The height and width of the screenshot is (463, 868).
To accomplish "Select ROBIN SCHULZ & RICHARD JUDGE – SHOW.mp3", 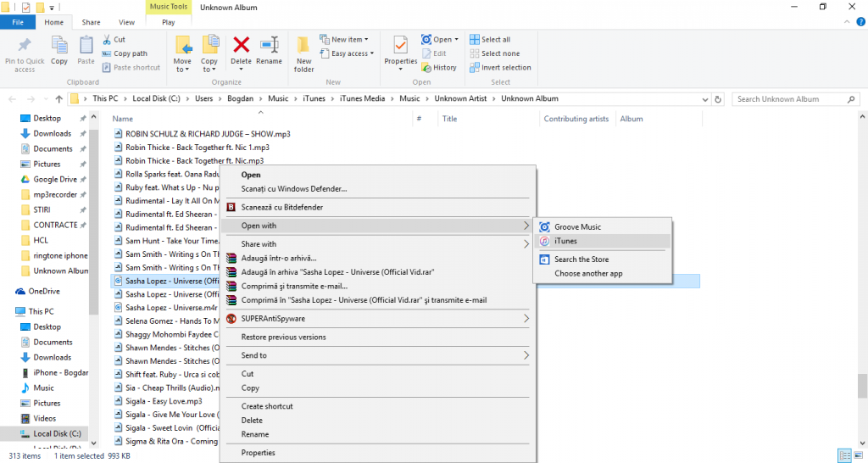I will pos(208,133).
